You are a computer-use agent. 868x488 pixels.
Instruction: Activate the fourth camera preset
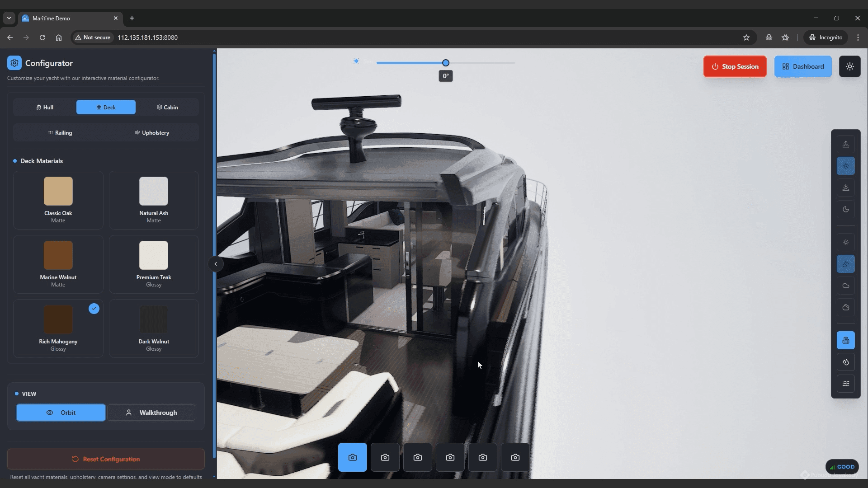pos(450,457)
